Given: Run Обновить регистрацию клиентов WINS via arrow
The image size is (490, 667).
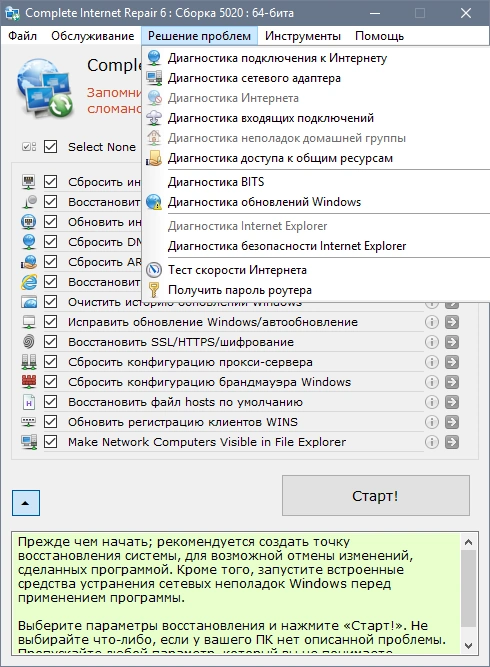Looking at the screenshot, I should (x=452, y=422).
